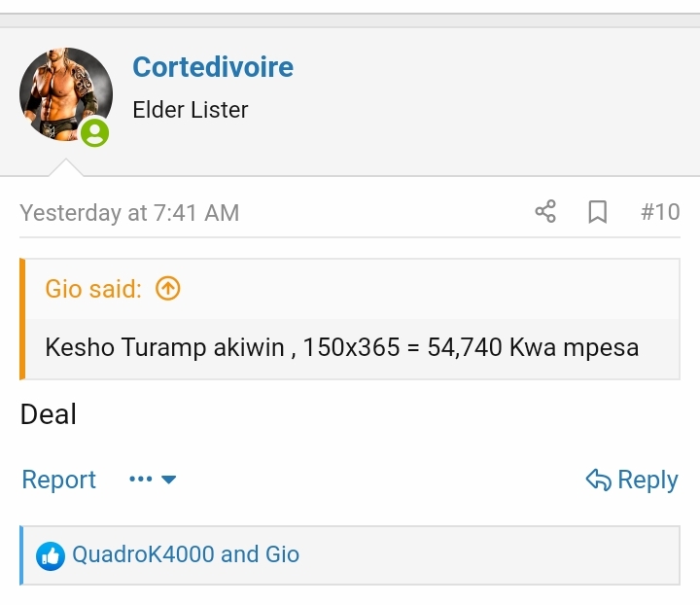Click Cortedivoire's avatar picture

pyautogui.click(x=65, y=94)
